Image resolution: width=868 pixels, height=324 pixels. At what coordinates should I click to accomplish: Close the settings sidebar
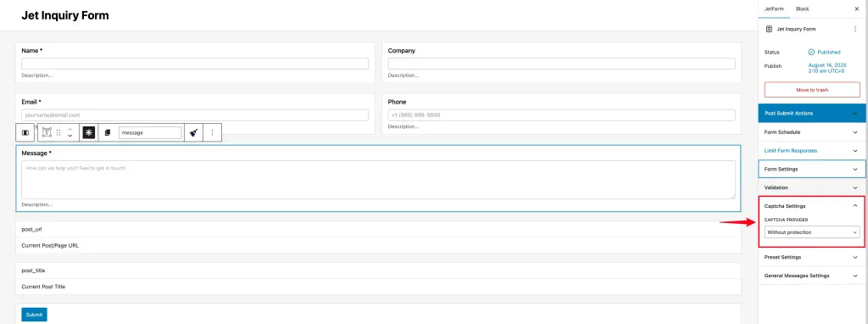click(857, 8)
